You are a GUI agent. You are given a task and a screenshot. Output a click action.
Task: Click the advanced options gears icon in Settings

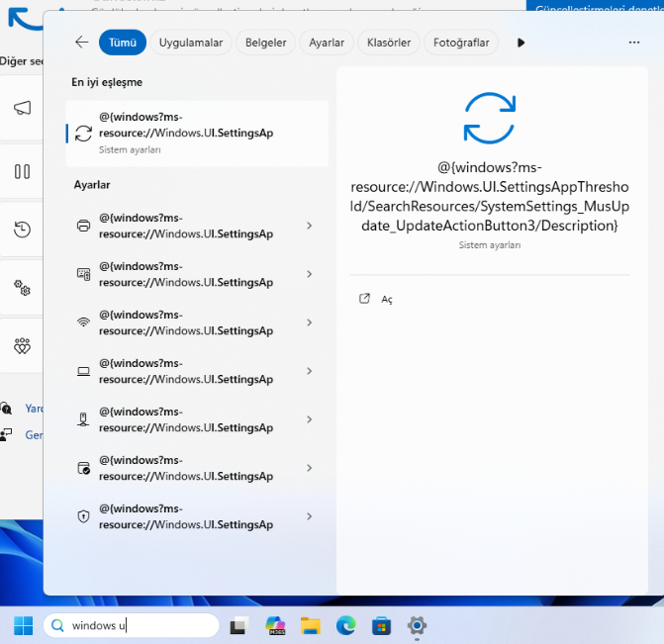(22, 288)
